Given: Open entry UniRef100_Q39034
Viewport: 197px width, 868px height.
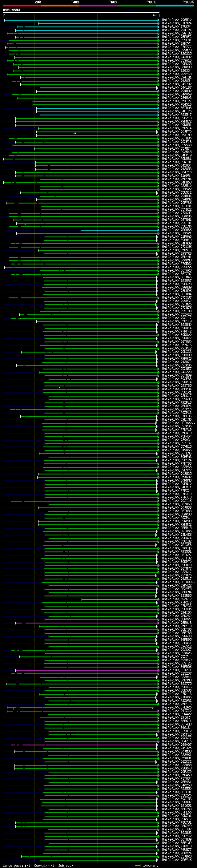Looking at the screenshot, I should (x=176, y=440).
